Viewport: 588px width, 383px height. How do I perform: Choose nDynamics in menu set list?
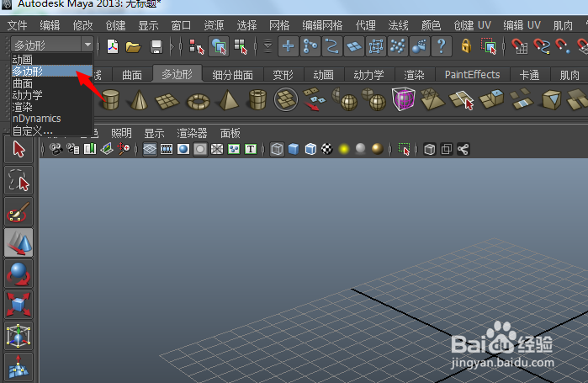[51, 119]
